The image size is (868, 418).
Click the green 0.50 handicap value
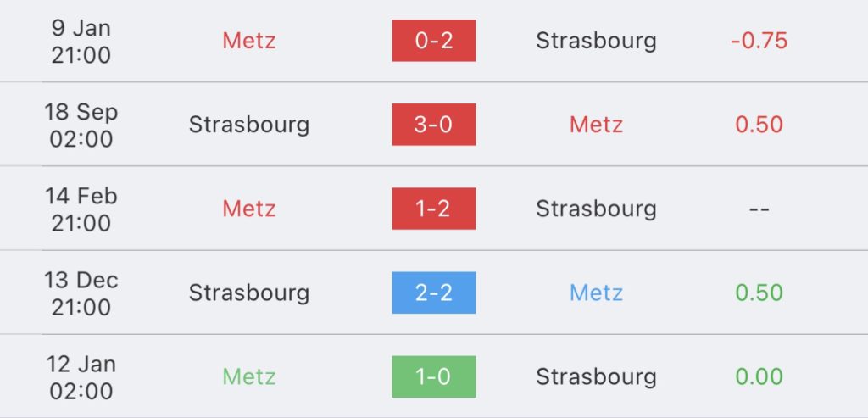(759, 293)
